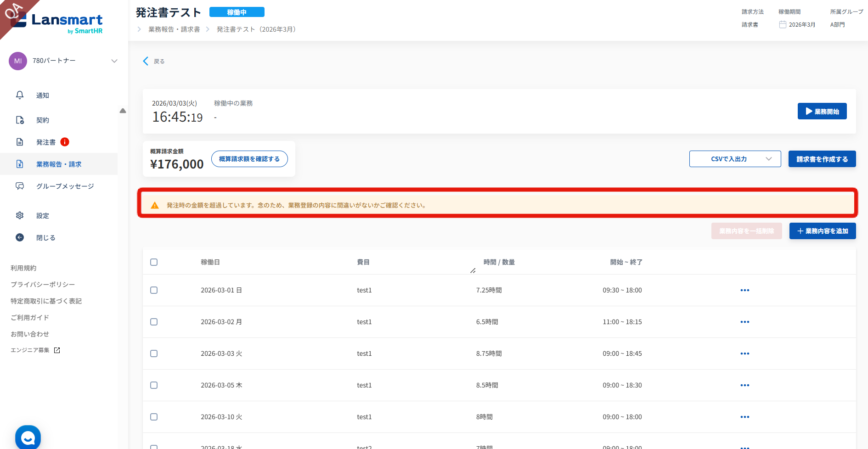Screen dimensions: 868x449
Task: Click 業務報告・請求書 breadcrumb
Action: point(174,29)
